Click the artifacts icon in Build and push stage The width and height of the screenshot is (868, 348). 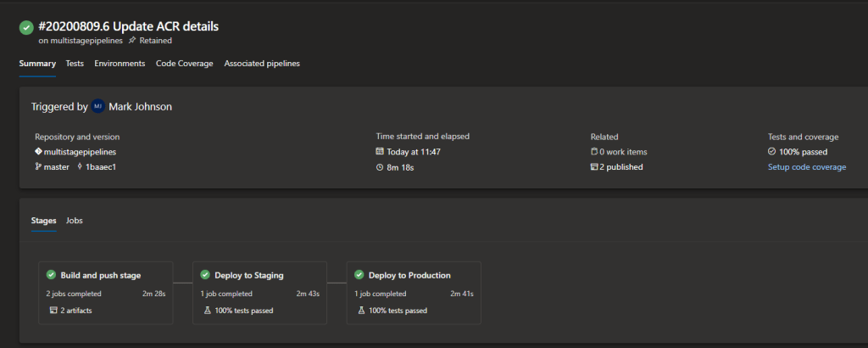point(53,311)
